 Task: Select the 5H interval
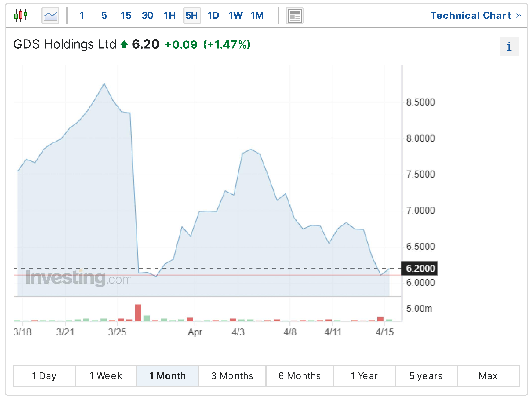[x=192, y=16]
